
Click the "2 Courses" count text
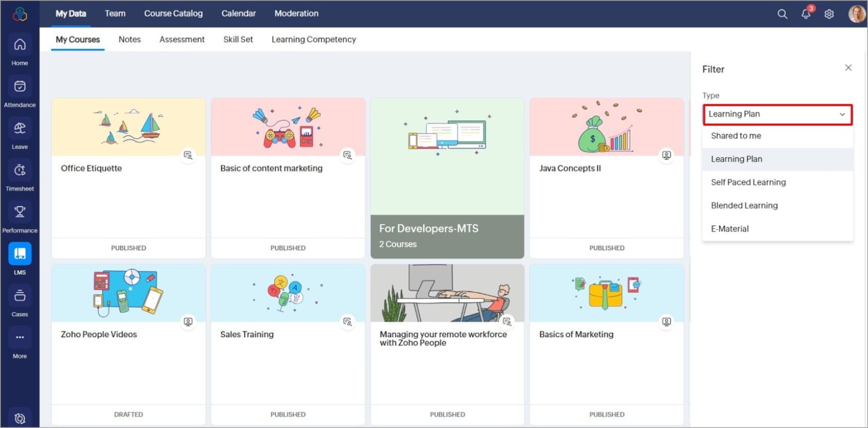(x=398, y=244)
